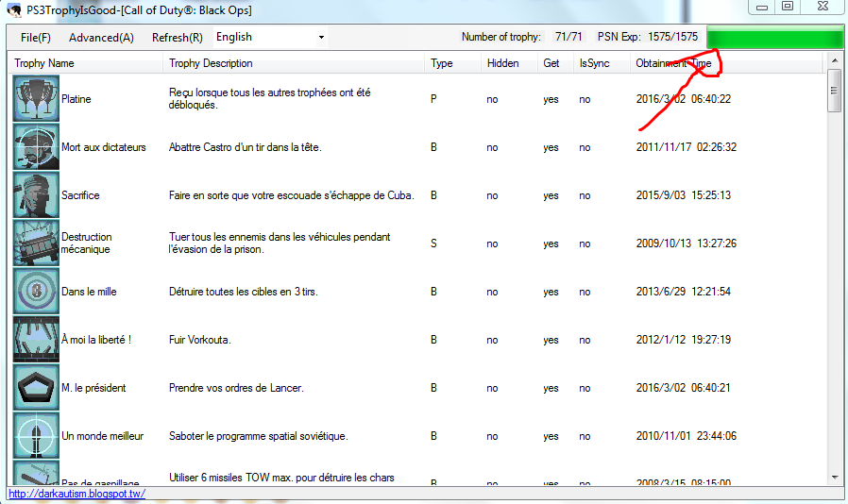Select the Un monde meilleur trophy name
848x504 pixels.
(103, 436)
